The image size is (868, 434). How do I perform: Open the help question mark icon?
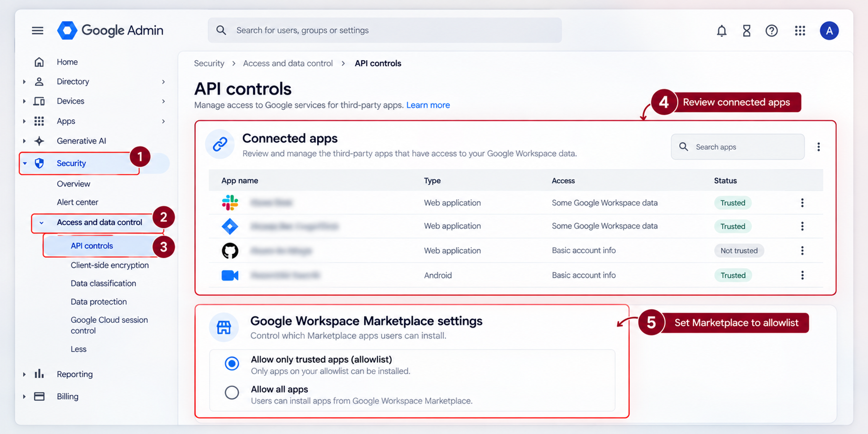772,31
